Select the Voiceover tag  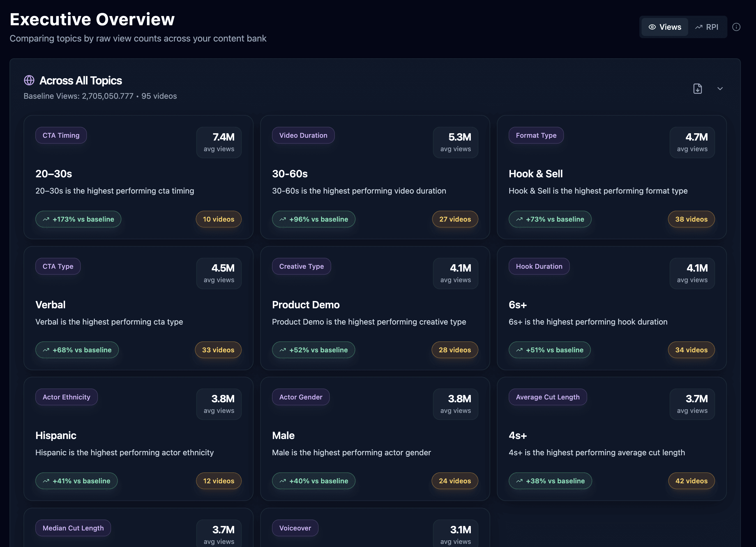click(x=295, y=528)
